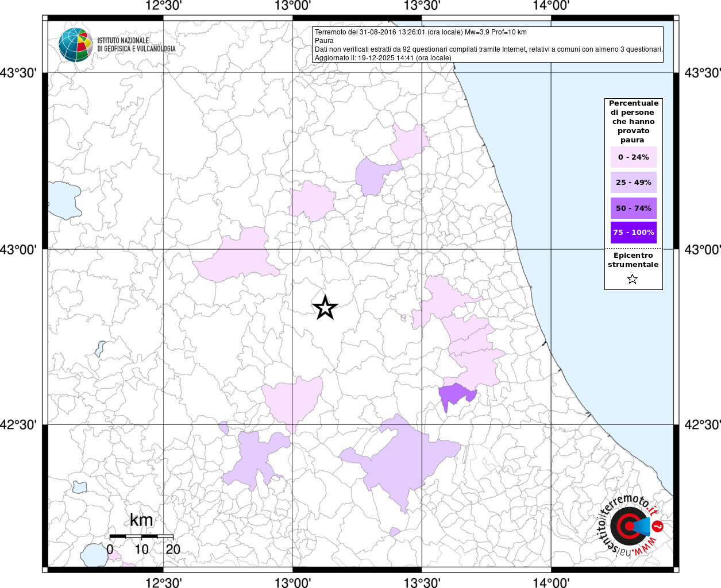Click the km scale bar
The image size is (721, 588).
[141, 536]
